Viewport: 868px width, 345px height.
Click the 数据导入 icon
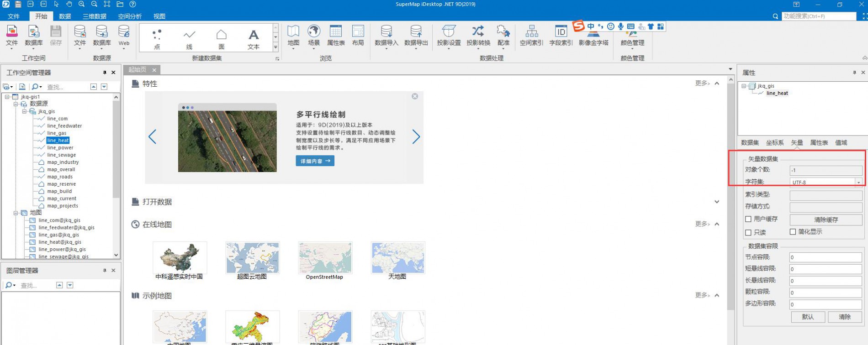click(386, 36)
